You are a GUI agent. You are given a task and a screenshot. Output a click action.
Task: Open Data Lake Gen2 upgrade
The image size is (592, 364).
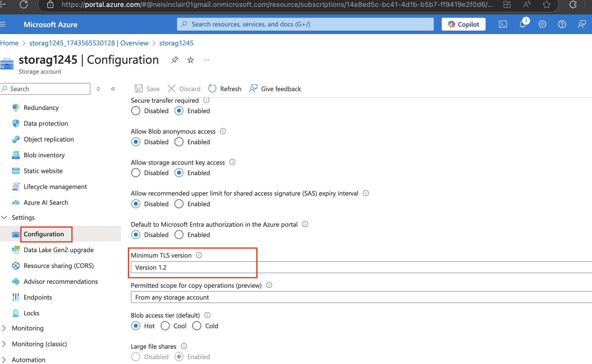pos(59,250)
